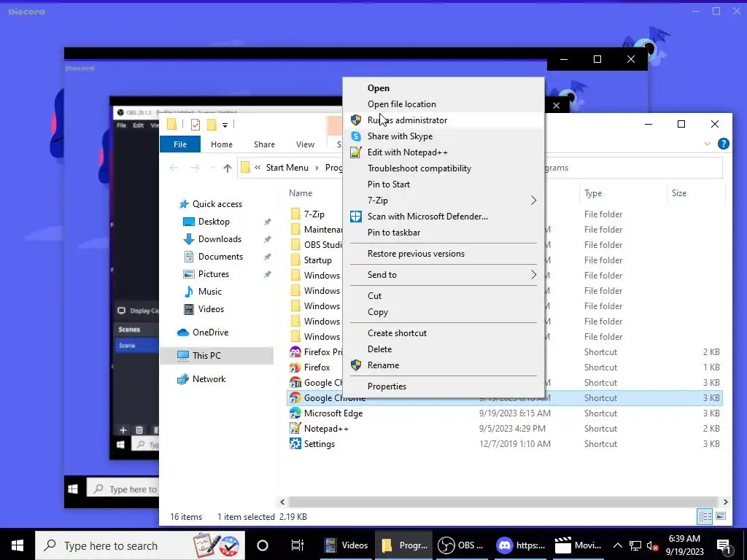The width and height of the screenshot is (747, 560).
Task: Click the Forward navigation arrow
Action: 195,168
